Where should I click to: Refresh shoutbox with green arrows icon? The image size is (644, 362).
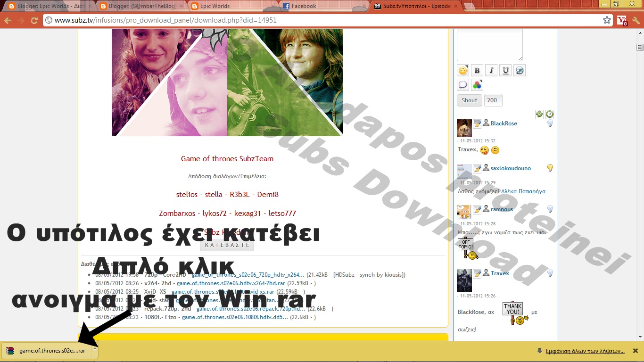click(x=539, y=114)
